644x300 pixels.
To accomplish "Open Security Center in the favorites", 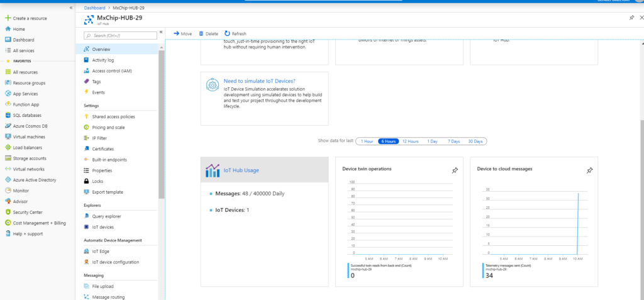I will click(28, 213).
